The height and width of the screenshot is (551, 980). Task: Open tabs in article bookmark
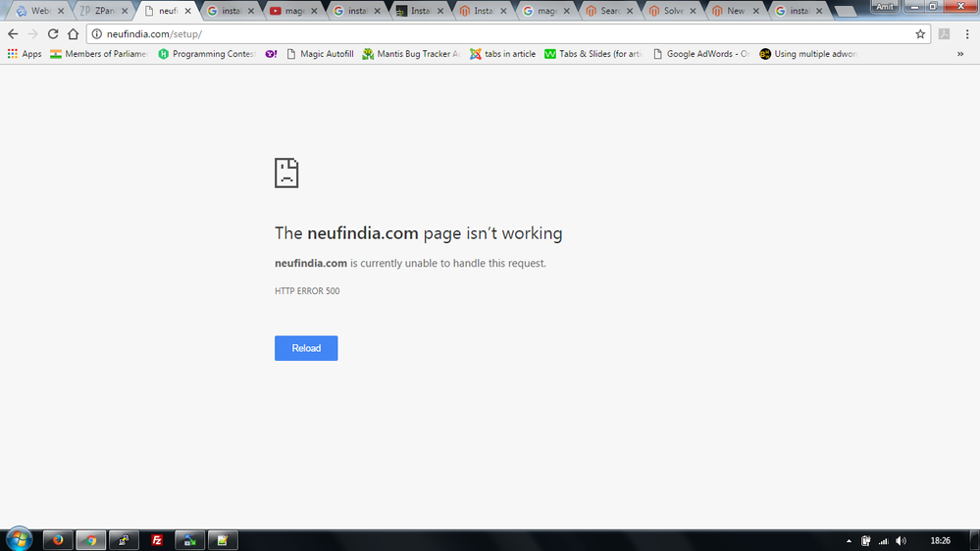tap(503, 54)
